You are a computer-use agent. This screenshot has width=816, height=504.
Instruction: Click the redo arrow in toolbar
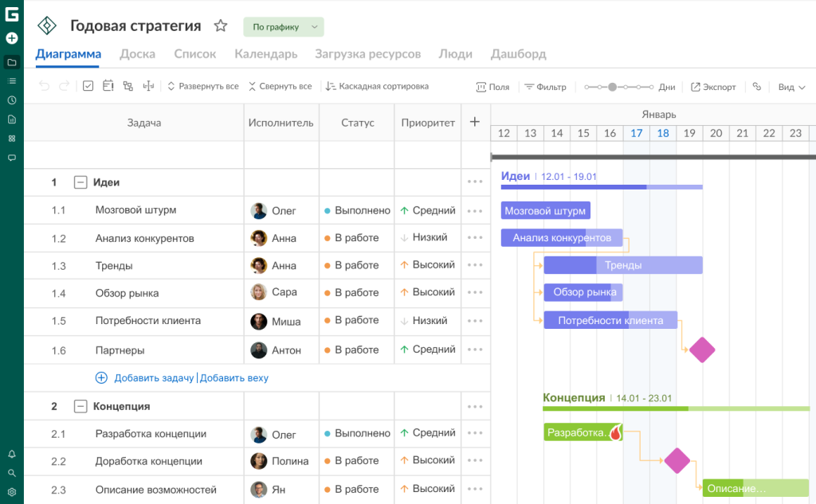point(64,86)
